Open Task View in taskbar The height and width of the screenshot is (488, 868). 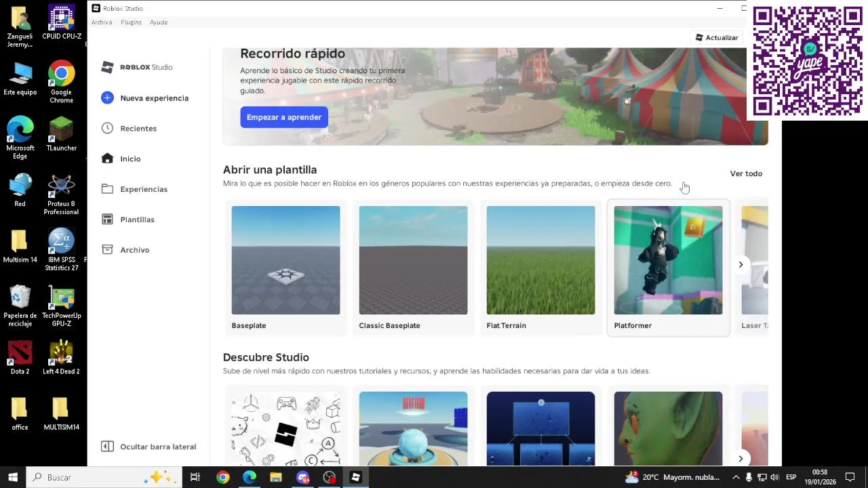click(195, 477)
